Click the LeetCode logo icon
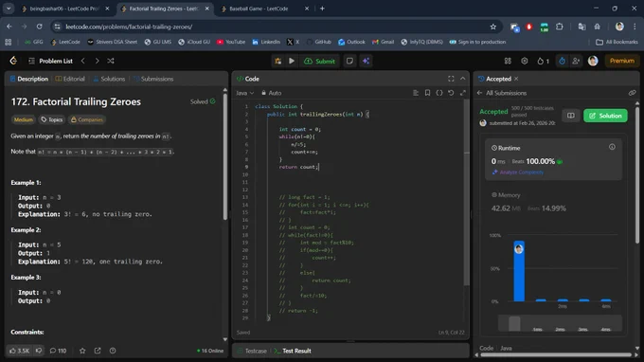This screenshot has height=362, width=644. 13,61
